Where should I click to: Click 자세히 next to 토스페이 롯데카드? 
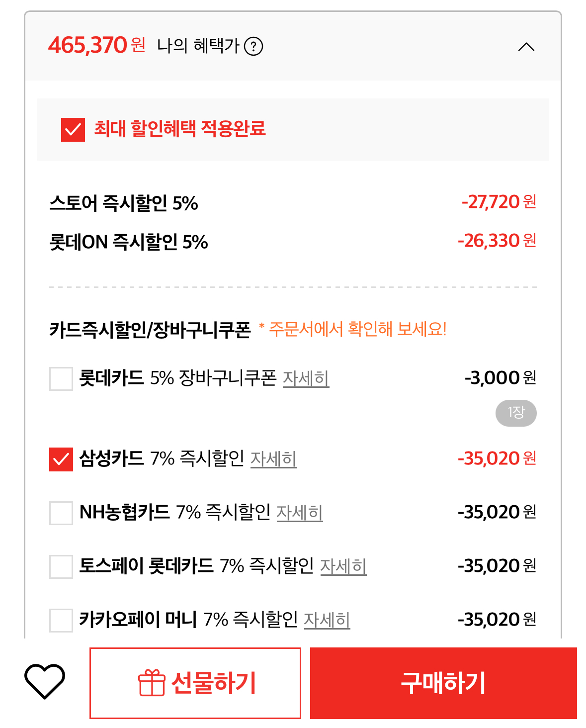click(343, 566)
